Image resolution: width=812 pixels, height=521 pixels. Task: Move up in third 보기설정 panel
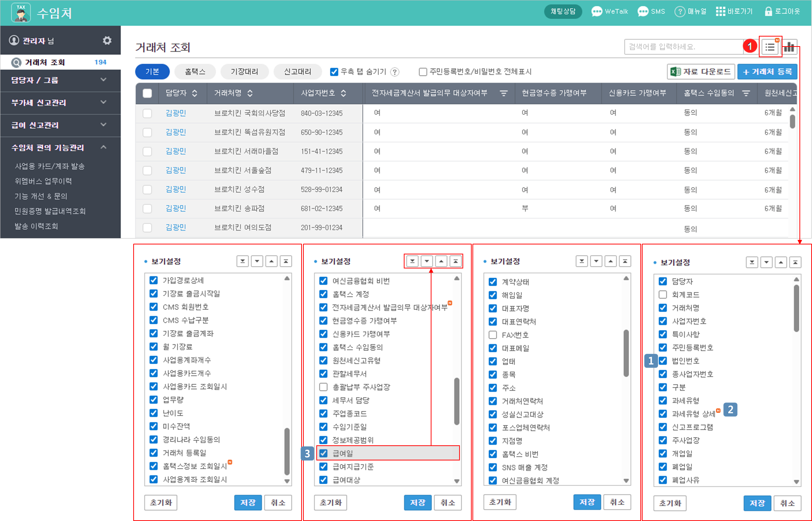coord(610,261)
